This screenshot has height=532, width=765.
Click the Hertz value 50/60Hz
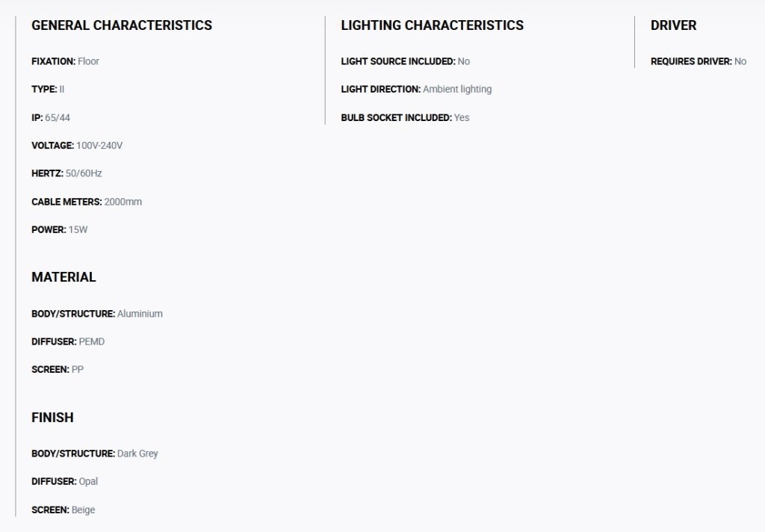click(84, 173)
